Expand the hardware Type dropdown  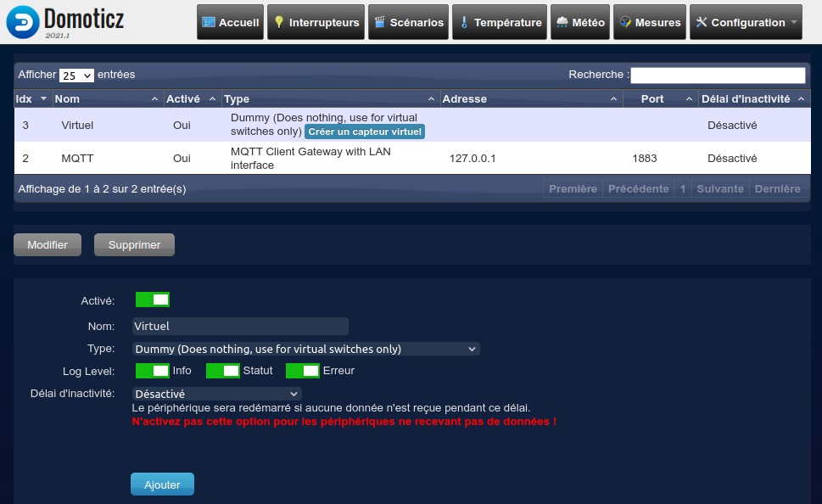tap(306, 349)
